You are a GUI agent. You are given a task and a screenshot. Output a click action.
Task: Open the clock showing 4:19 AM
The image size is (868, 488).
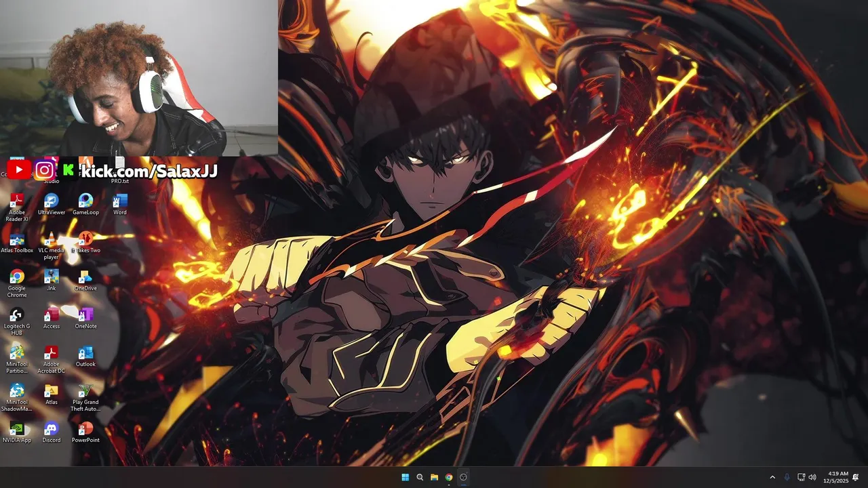[x=835, y=477]
